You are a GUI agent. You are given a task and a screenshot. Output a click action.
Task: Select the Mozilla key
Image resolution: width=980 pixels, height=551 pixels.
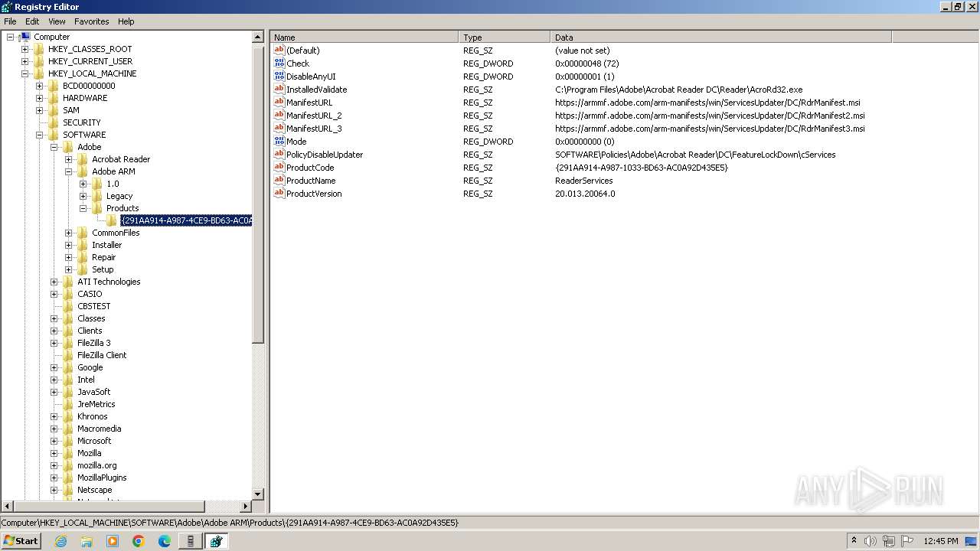pyautogui.click(x=89, y=453)
